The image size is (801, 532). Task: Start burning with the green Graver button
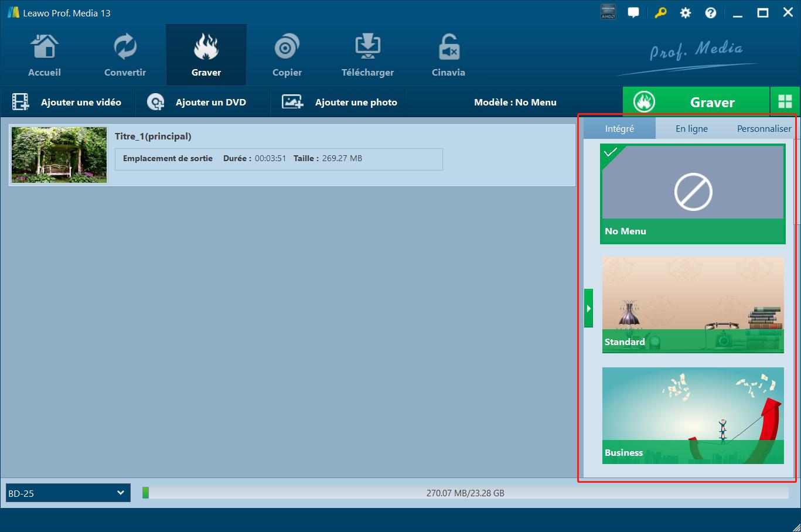coord(696,102)
